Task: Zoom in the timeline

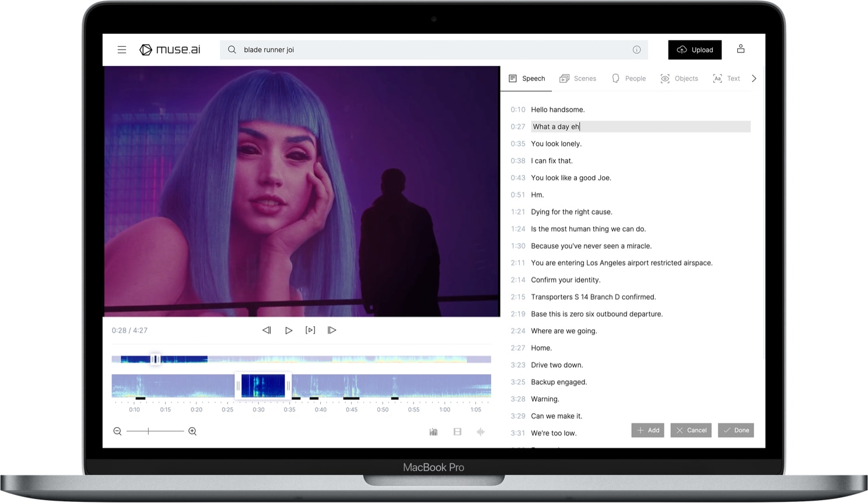Action: tap(192, 431)
